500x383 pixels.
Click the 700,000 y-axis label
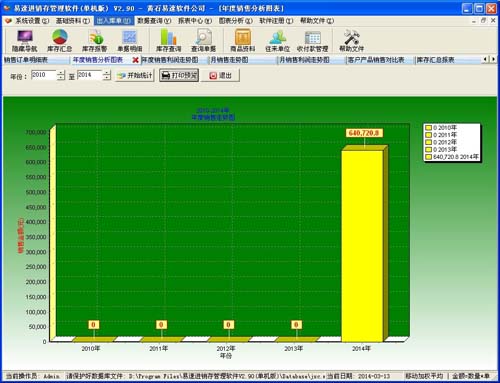coord(36,132)
